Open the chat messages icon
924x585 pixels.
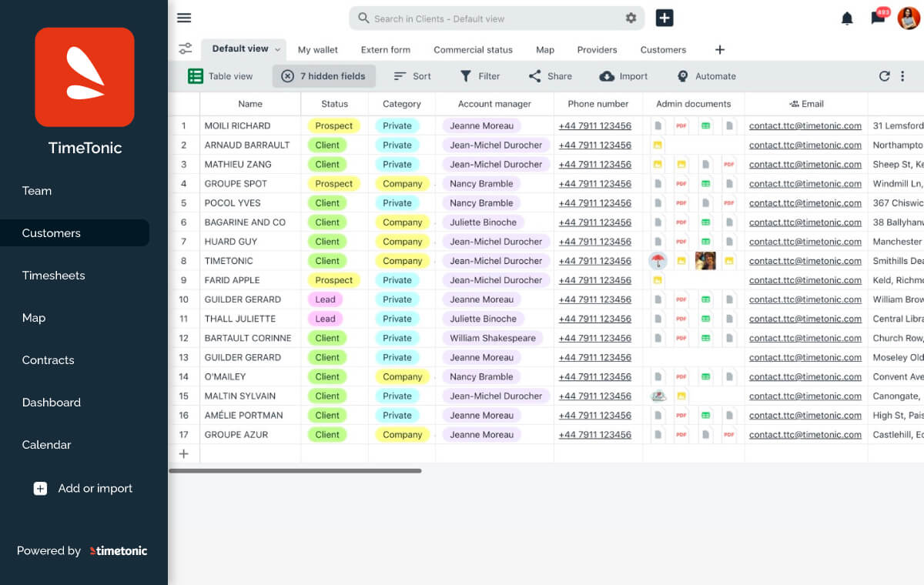[879, 17]
